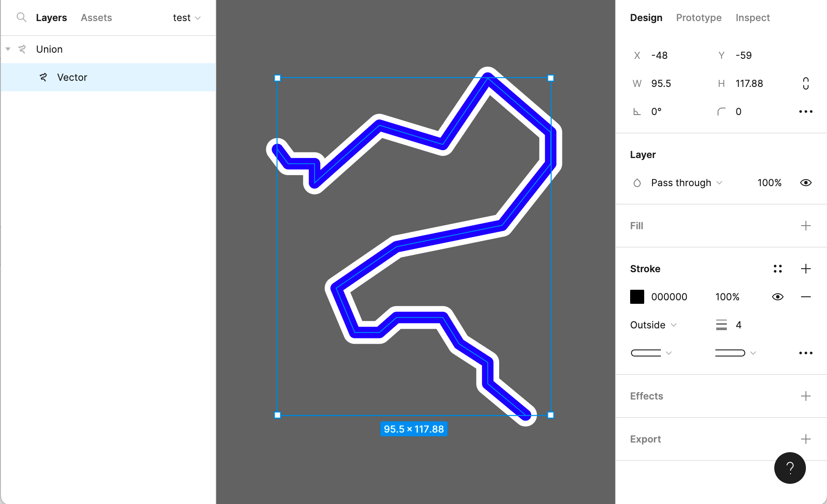Open the Prototype tab
The height and width of the screenshot is (504, 827).
tap(699, 18)
